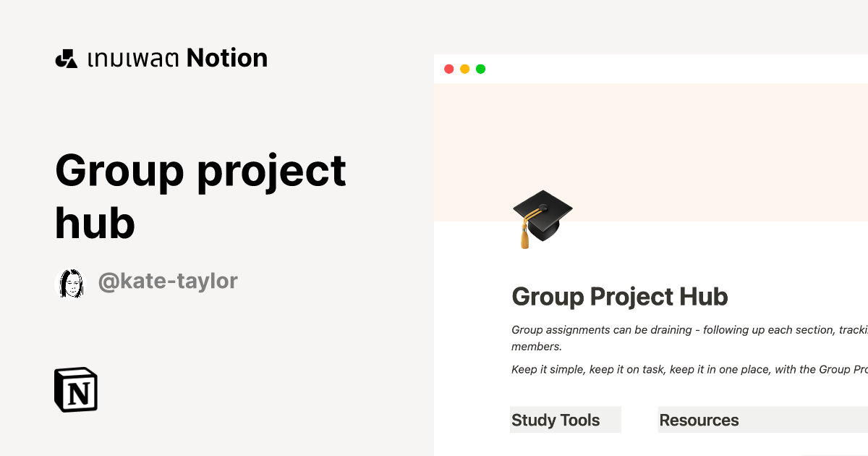This screenshot has height=456, width=868.
Task: Click the graduation cap page icon
Action: [x=542, y=219]
